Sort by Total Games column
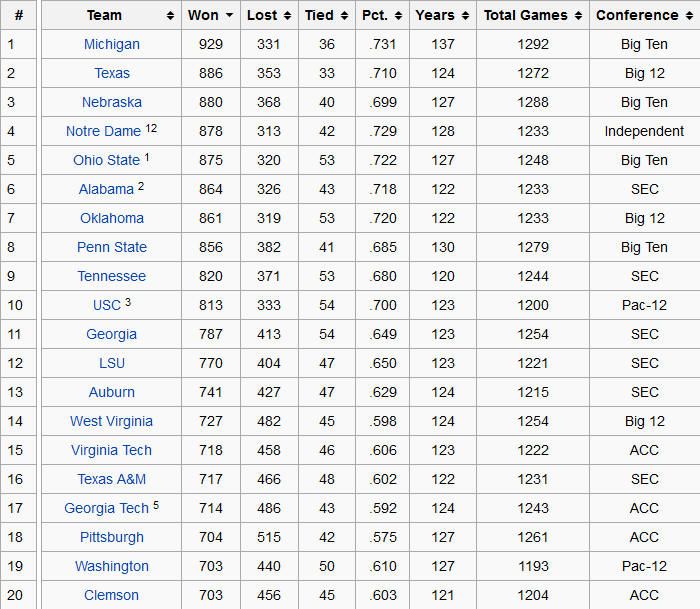 coord(532,15)
